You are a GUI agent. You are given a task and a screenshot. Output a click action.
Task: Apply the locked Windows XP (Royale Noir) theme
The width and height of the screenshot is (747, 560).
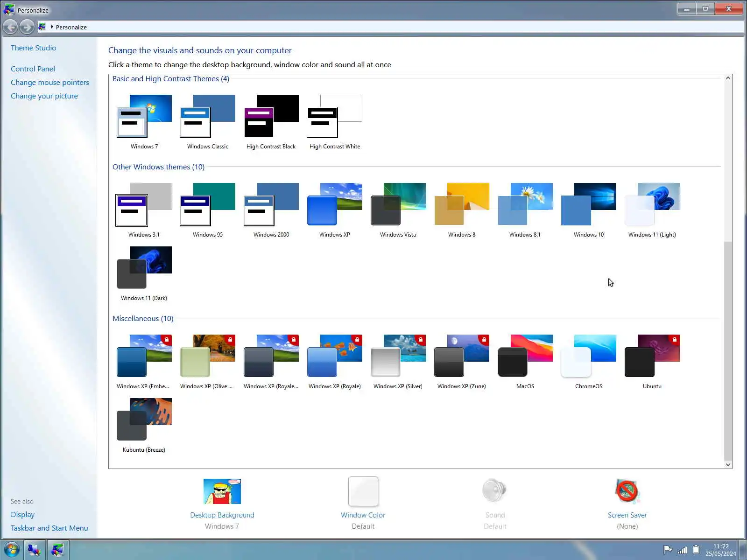tap(271, 362)
